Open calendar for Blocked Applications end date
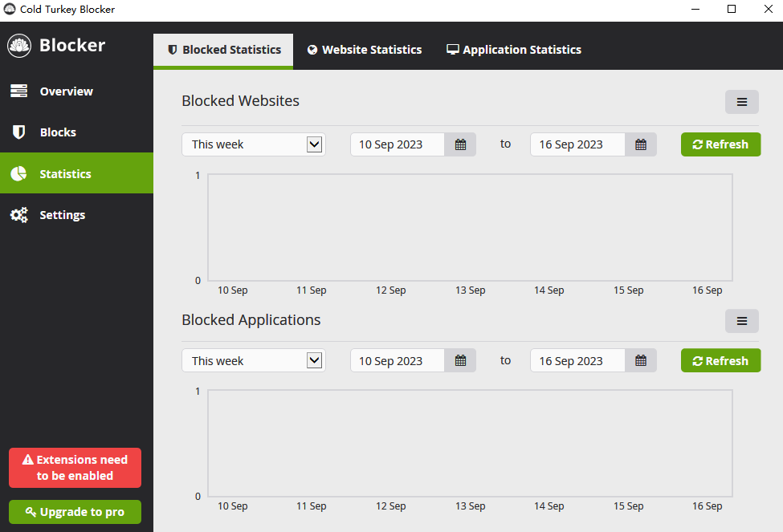The height and width of the screenshot is (532, 783). point(641,361)
